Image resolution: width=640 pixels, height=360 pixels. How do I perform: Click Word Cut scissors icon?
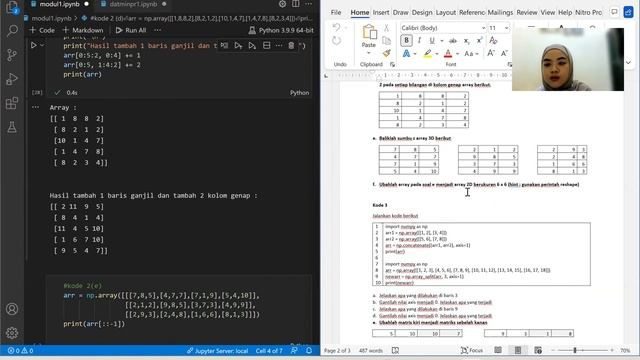[386, 28]
